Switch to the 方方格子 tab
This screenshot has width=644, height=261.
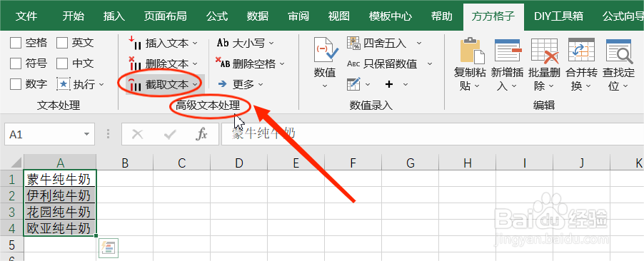493,16
